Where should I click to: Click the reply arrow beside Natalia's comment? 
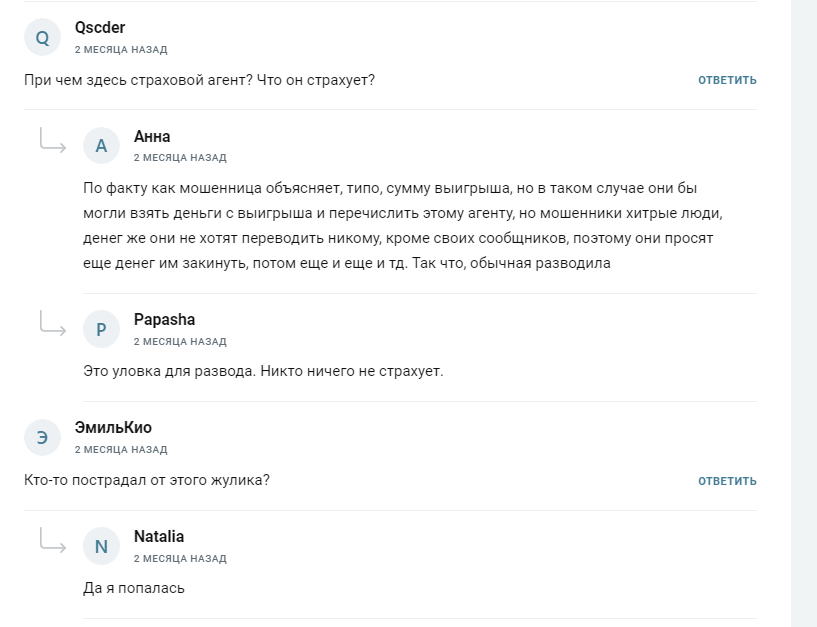52,541
